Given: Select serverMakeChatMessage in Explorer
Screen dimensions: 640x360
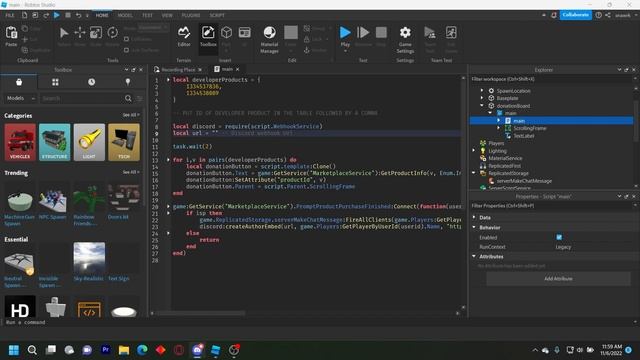Looking at the screenshot, I should point(524,181).
